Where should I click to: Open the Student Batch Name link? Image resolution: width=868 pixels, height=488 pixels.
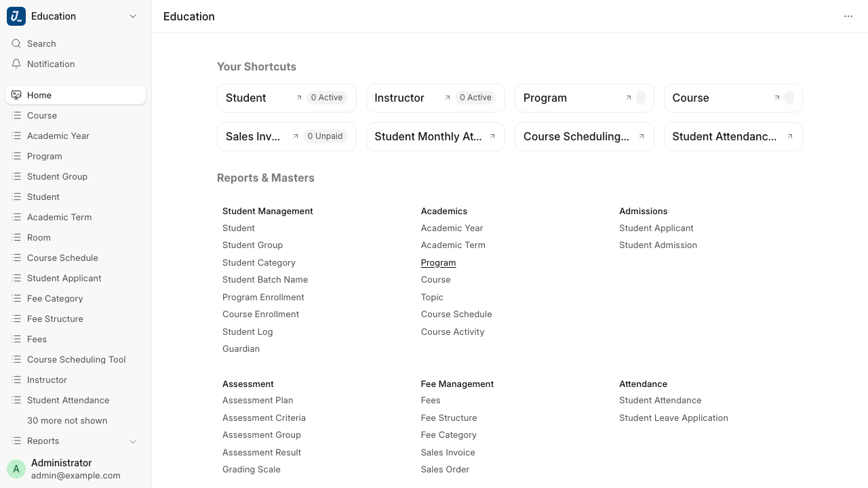point(265,279)
